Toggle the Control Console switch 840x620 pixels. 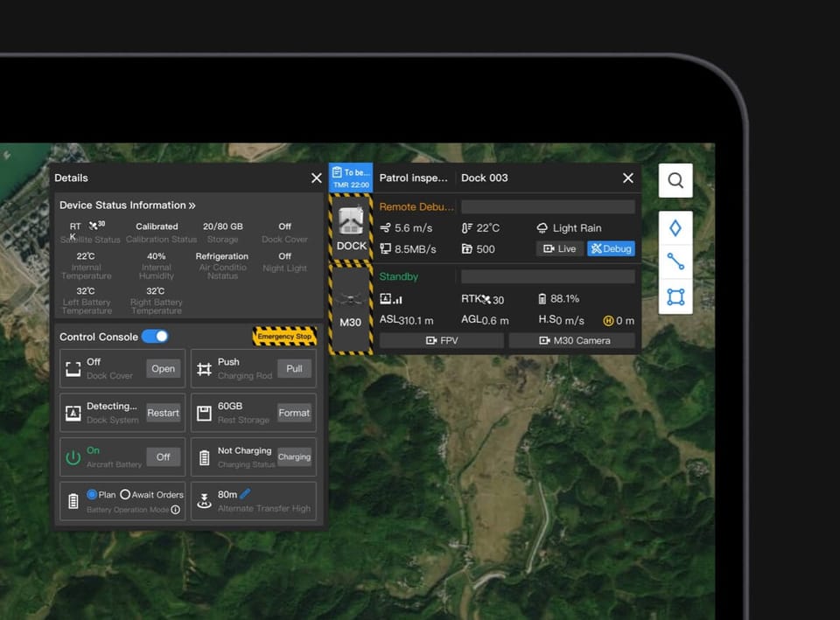[x=156, y=337]
